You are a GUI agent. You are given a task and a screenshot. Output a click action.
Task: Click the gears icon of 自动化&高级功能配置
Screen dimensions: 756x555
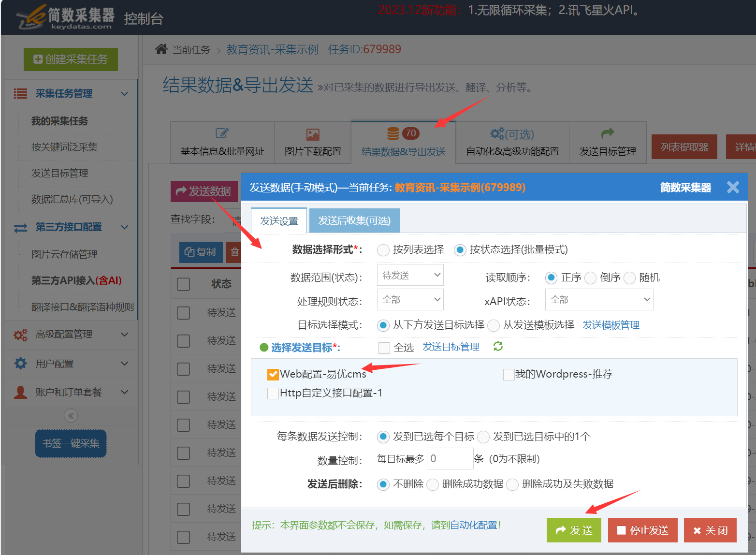tap(497, 133)
